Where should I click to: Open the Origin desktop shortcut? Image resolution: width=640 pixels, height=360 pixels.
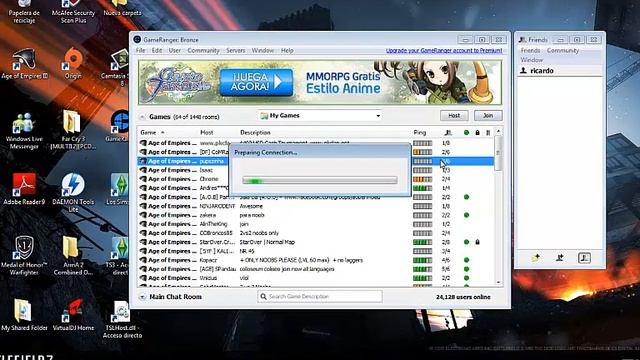[x=73, y=64]
